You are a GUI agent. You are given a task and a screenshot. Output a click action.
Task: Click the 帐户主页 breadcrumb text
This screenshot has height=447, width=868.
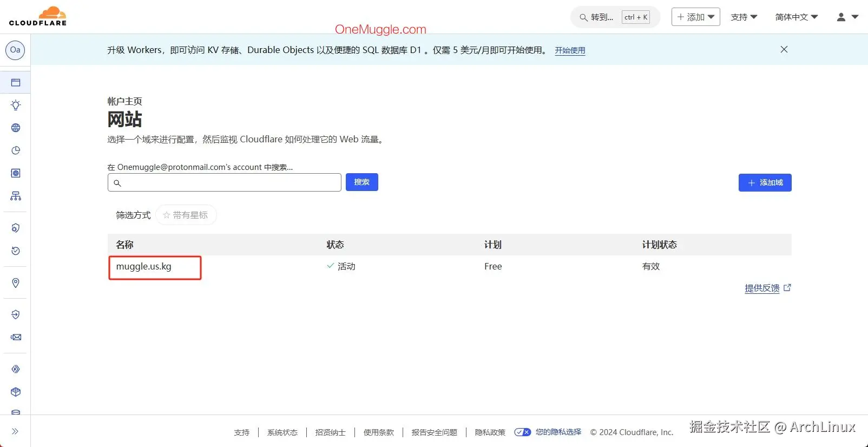click(125, 101)
